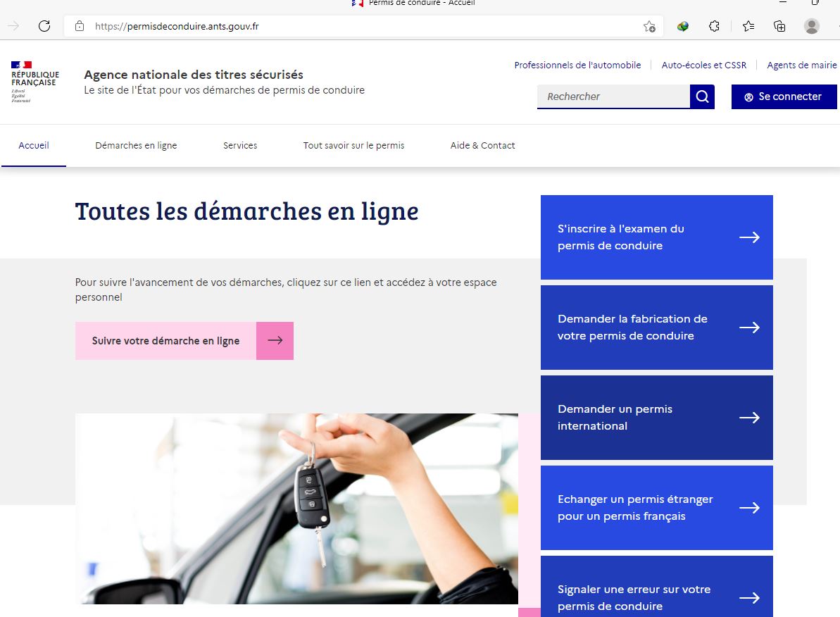Choose Demander un permis international tile
The width and height of the screenshot is (840, 617).
pos(656,418)
